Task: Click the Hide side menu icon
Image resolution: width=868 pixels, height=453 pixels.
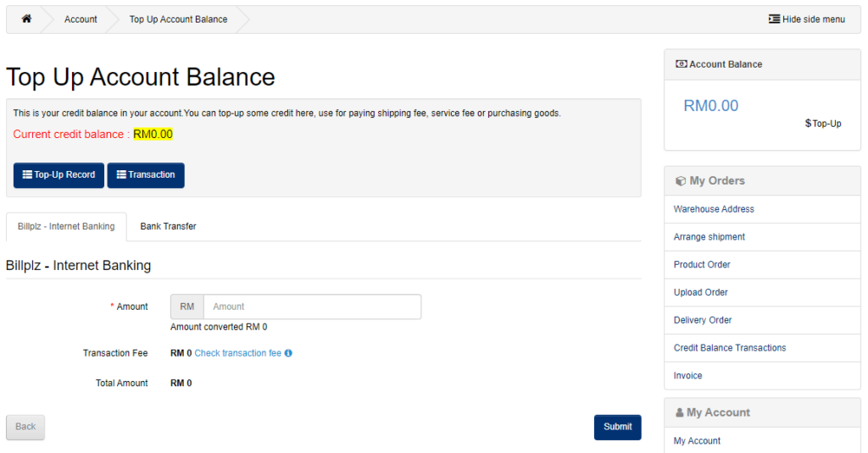Action: pos(774,19)
